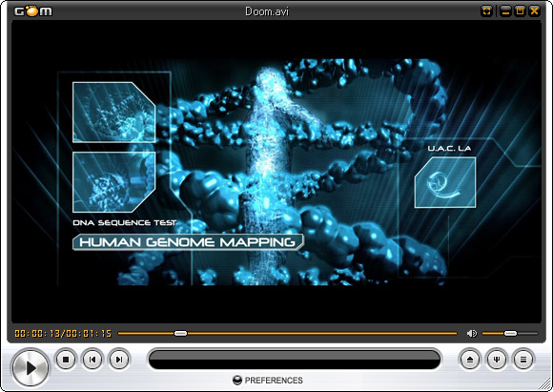
Task: Close the GOM player window
Action: click(534, 11)
